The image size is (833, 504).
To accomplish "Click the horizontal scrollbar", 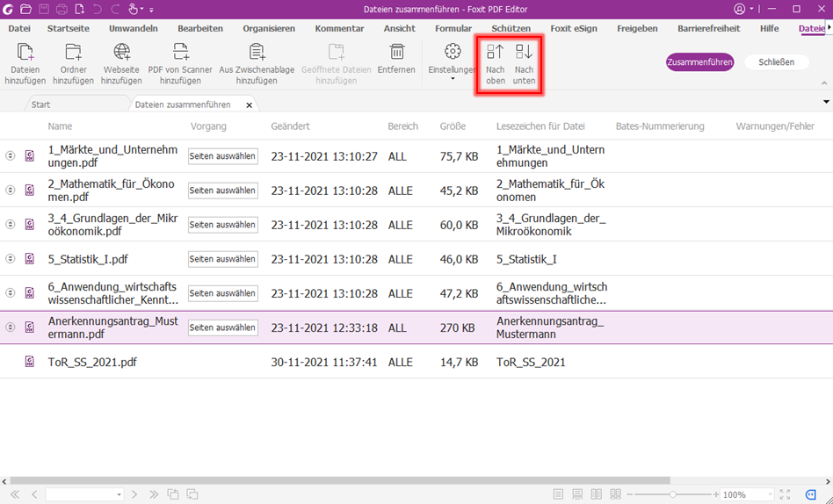I will click(x=340, y=480).
